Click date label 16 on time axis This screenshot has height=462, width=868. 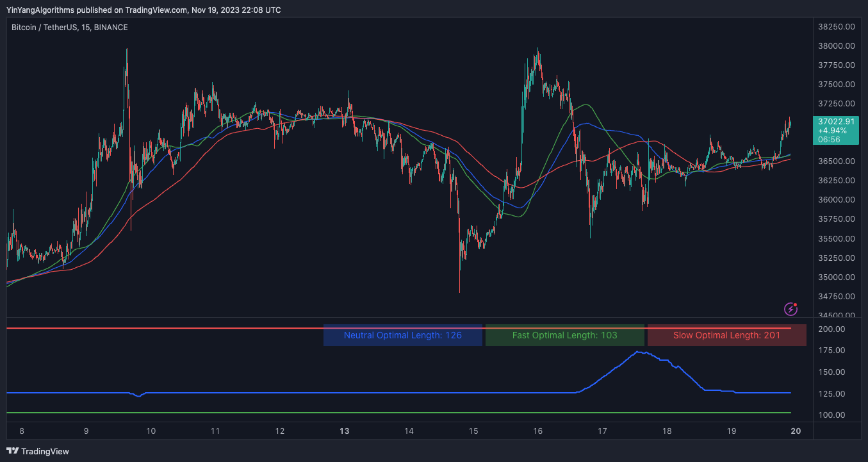(x=538, y=431)
